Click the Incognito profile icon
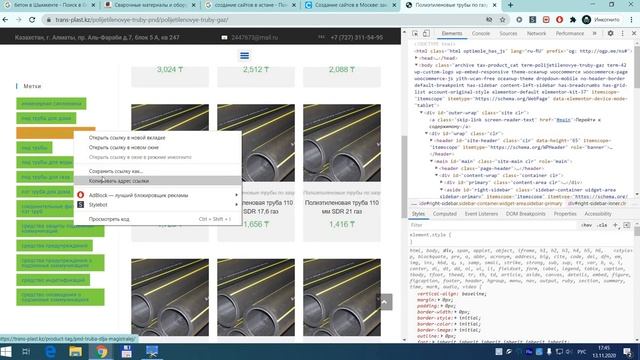 pyautogui.click(x=587, y=20)
